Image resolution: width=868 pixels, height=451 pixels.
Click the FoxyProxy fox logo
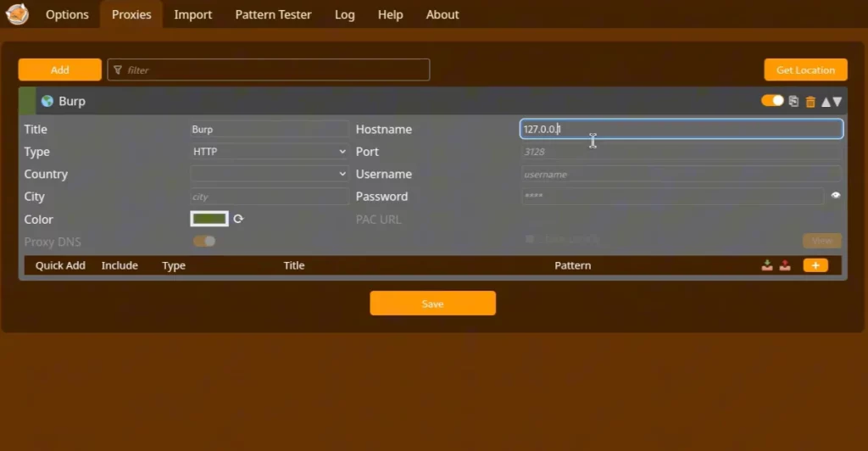[x=17, y=14]
